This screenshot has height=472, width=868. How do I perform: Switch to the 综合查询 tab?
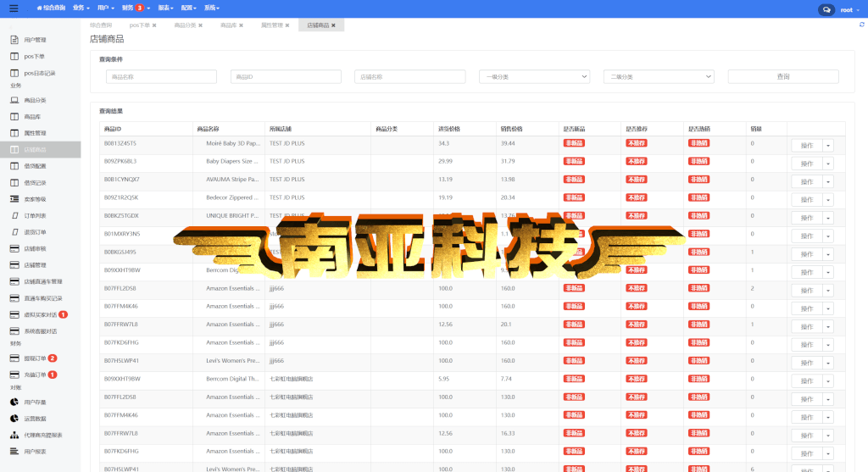[101, 25]
